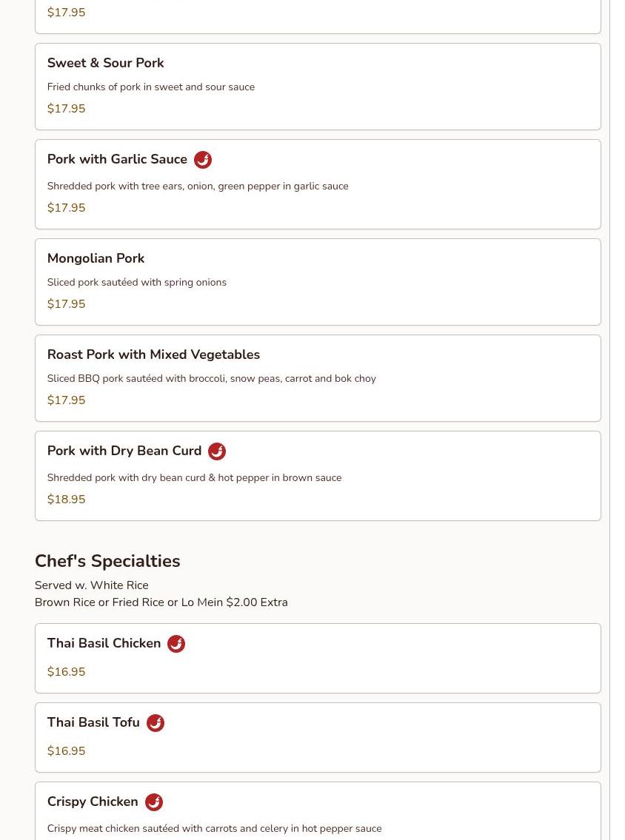The height and width of the screenshot is (840, 625).
Task: Open the Mongolian Pork menu item
Action: tap(96, 259)
